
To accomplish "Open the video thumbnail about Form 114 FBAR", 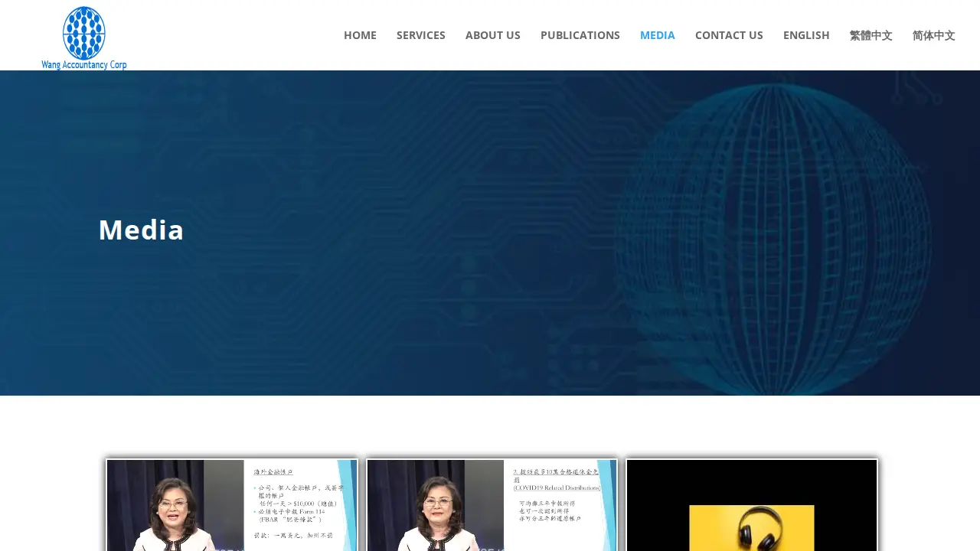I will (x=232, y=505).
